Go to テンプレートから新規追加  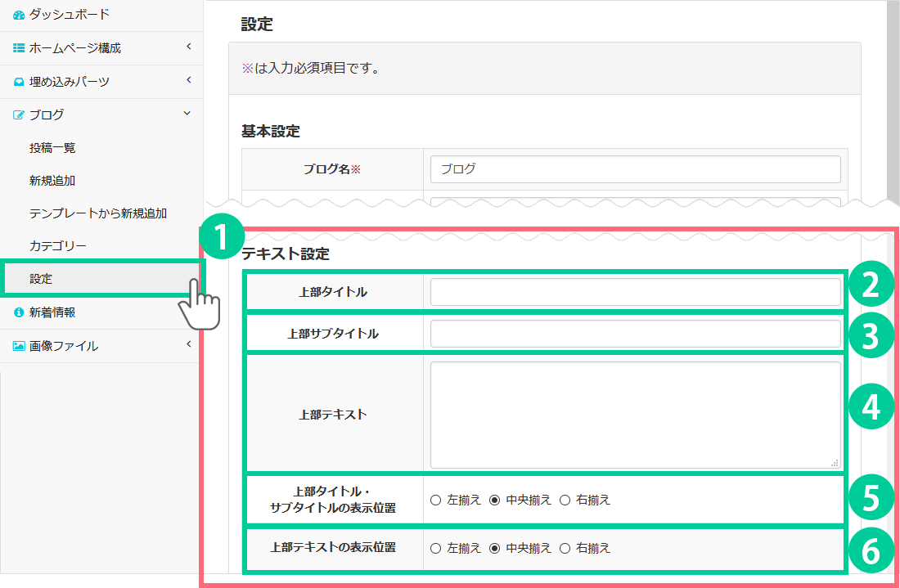[98, 213]
